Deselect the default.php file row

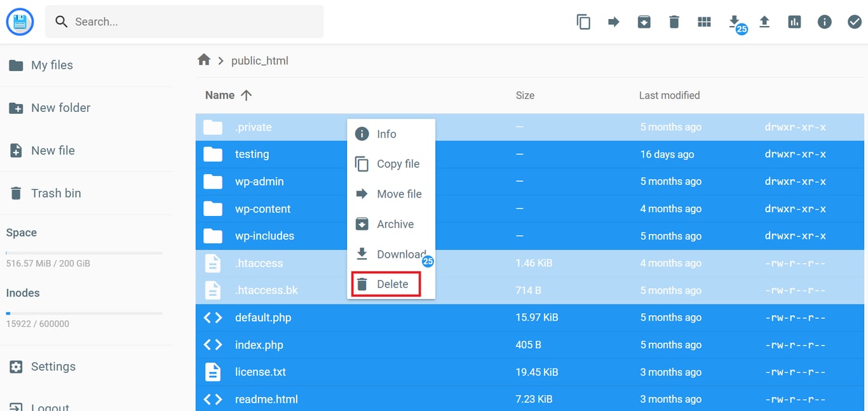pyautogui.click(x=262, y=317)
